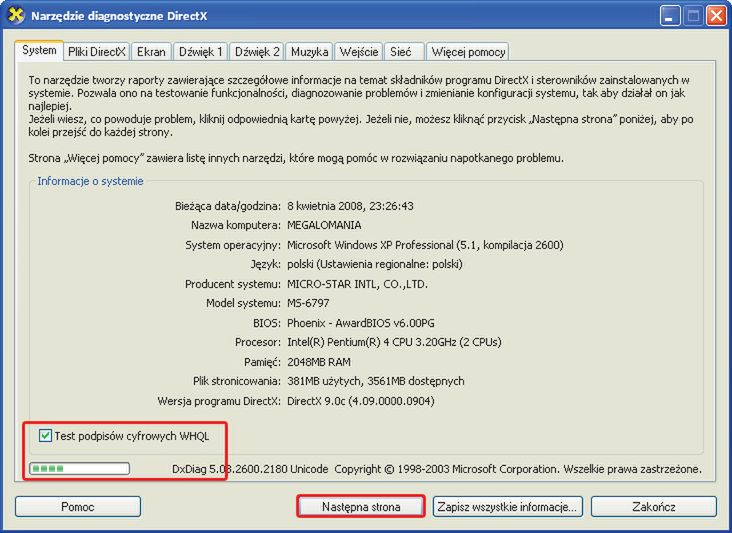
Task: Go to the Muzyka tab
Action: click(309, 52)
